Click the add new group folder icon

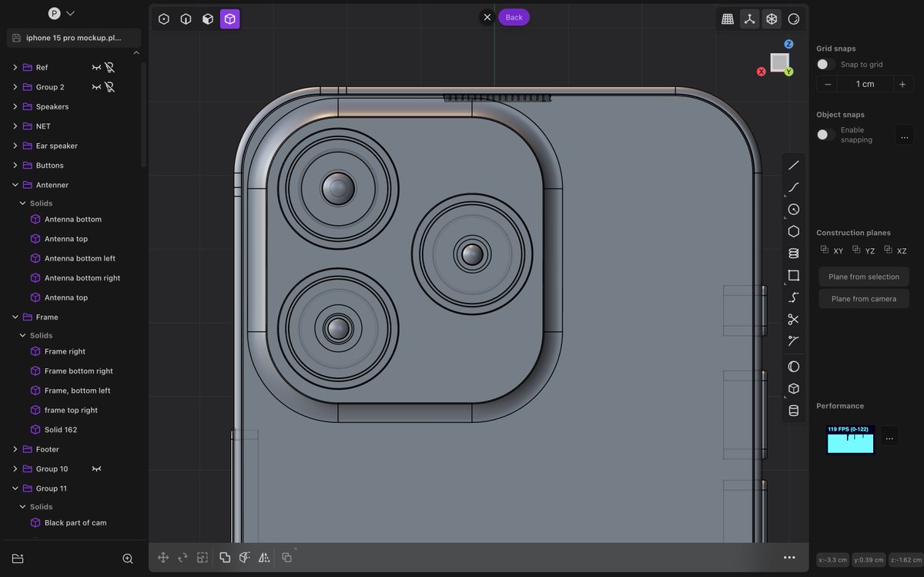pyautogui.click(x=18, y=559)
